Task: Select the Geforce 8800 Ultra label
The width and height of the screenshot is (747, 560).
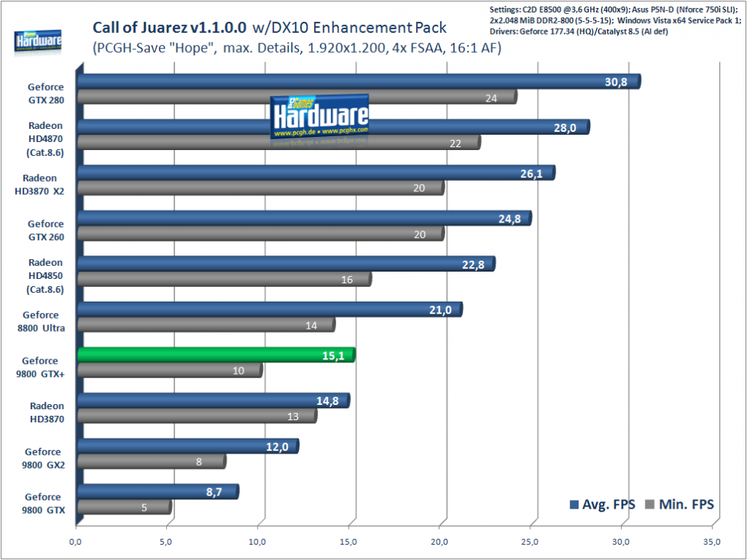Action: pos(41,321)
